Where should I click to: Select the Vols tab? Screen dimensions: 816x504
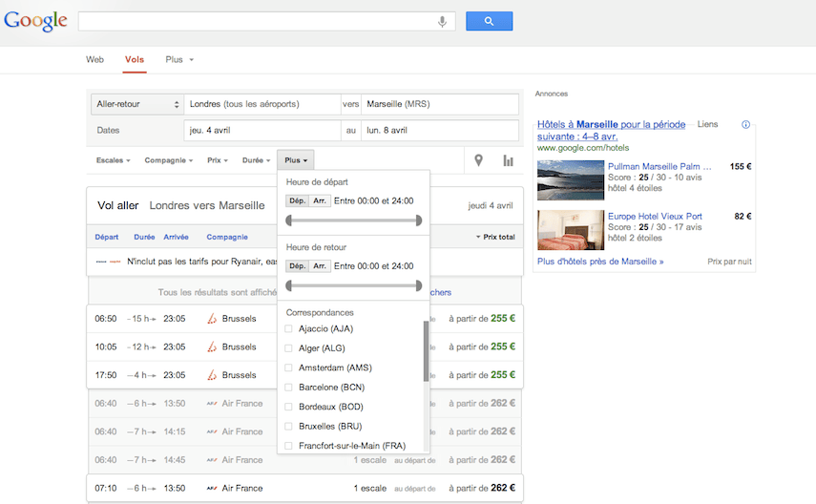coord(135,60)
